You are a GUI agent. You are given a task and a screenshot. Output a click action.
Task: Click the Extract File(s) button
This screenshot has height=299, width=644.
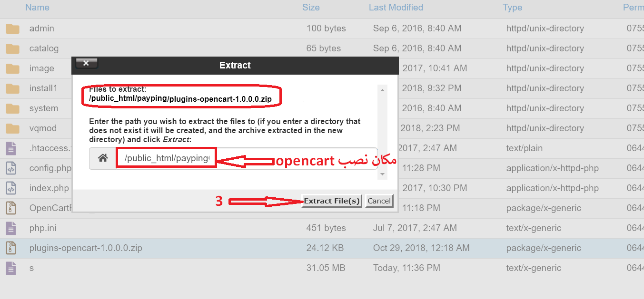(x=332, y=201)
